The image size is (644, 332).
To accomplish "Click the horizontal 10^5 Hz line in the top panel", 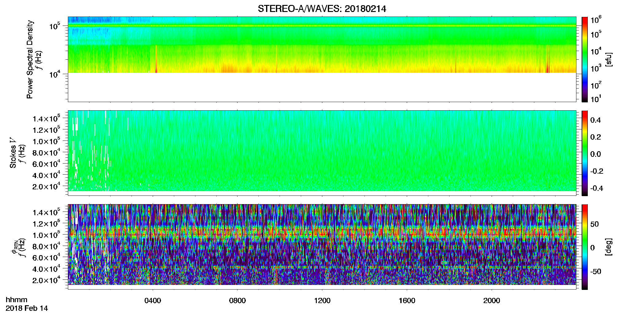I will click(322, 26).
